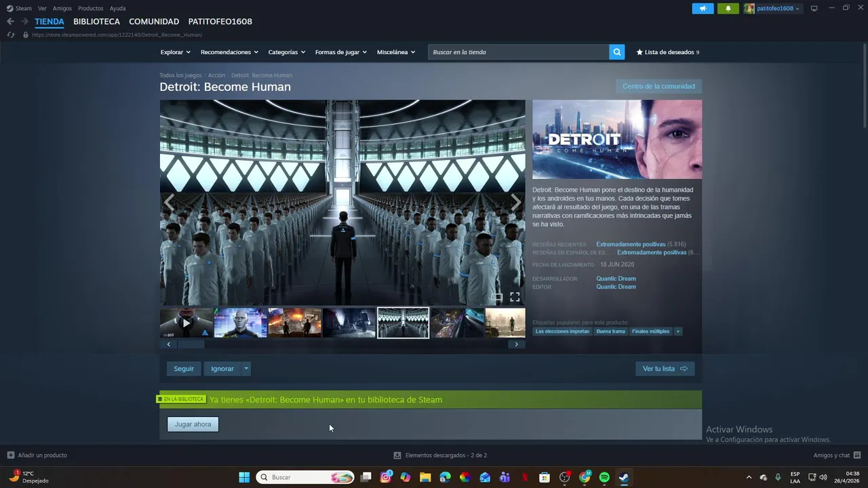Add more tags with the plus button

click(x=677, y=331)
